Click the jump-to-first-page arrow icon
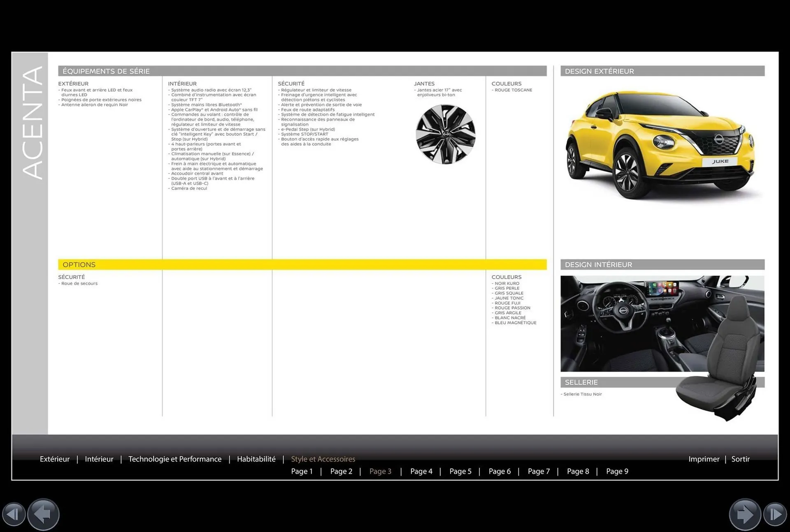The image size is (790, 532). tap(14, 514)
